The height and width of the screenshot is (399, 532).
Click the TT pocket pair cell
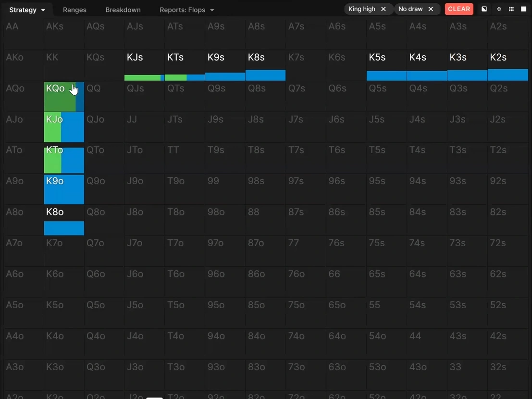(185, 158)
